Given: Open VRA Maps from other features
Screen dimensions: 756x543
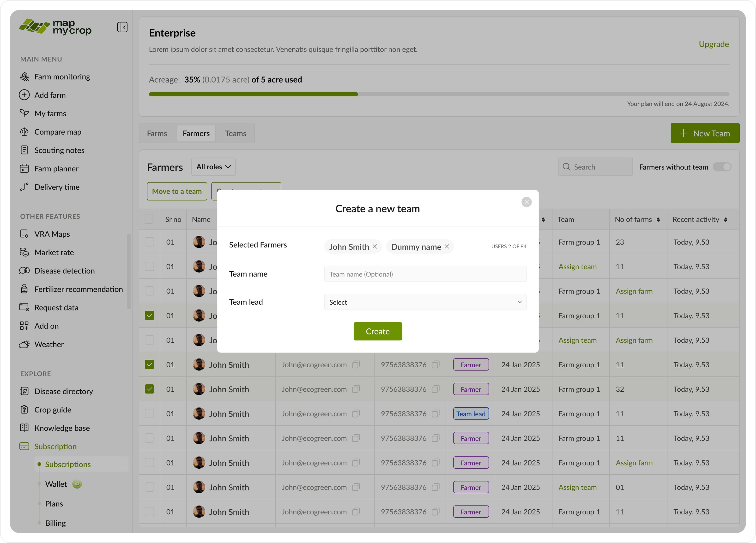Looking at the screenshot, I should click(52, 234).
